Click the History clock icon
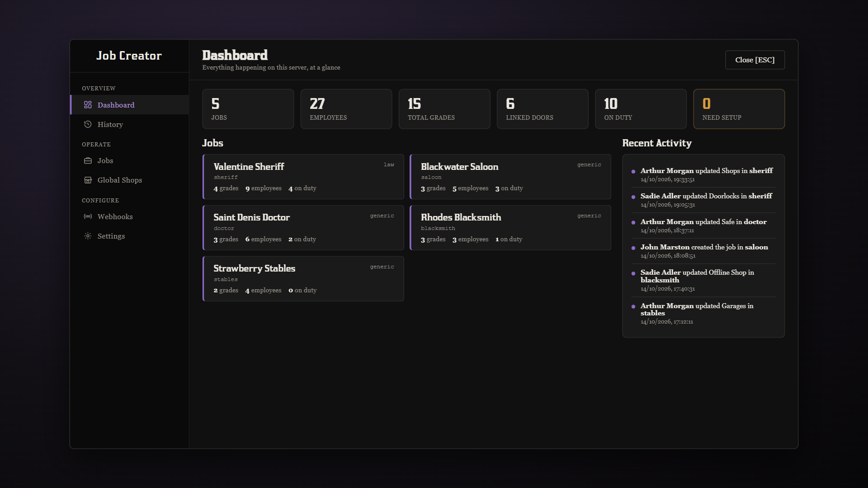 88,124
